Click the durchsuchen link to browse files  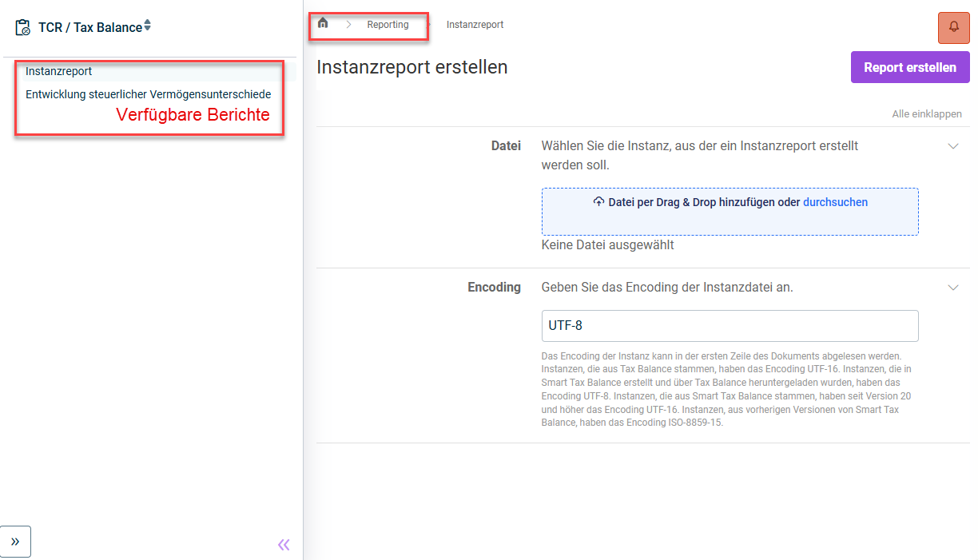click(x=835, y=202)
